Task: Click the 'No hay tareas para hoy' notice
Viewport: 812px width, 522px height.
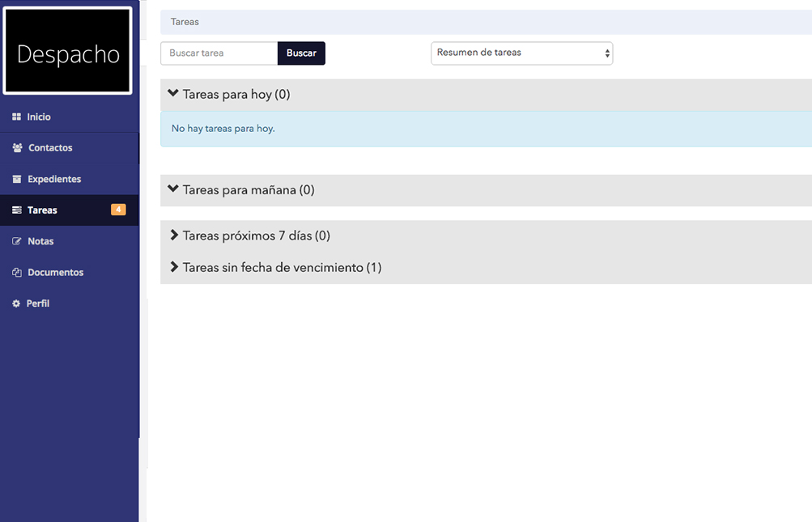Action: [x=223, y=129]
